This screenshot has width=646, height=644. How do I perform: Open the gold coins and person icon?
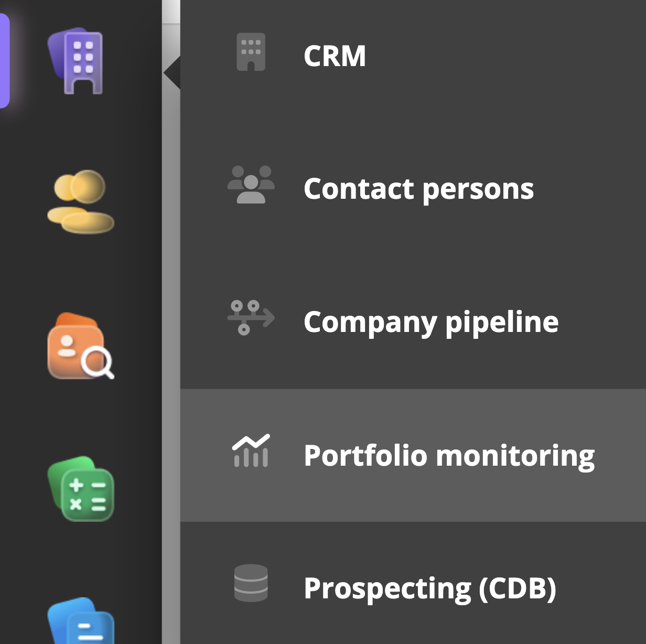point(81,201)
